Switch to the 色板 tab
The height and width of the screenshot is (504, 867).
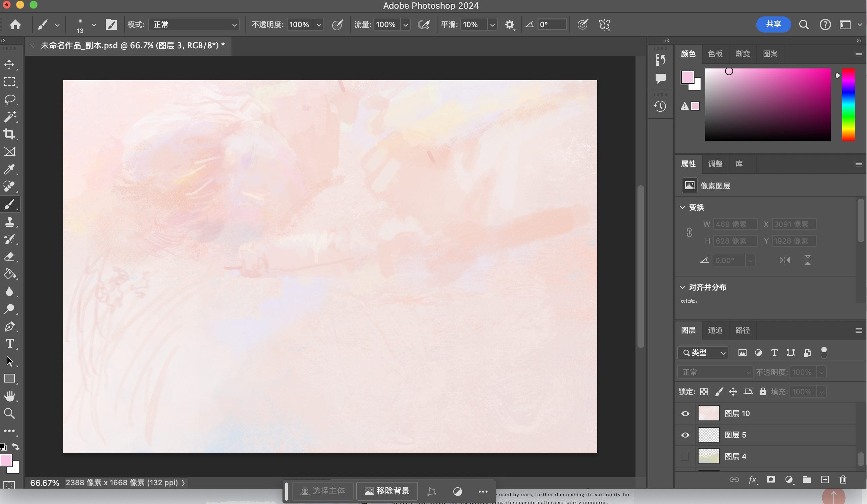[715, 54]
